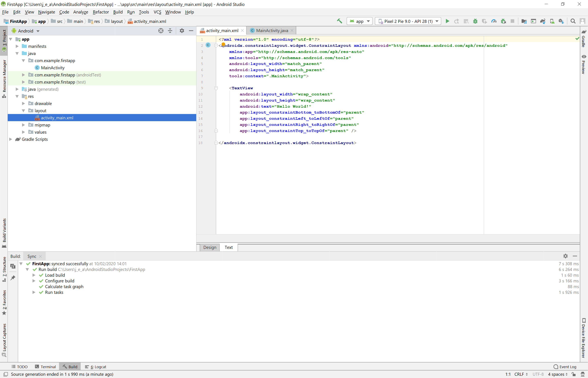588x378 pixels.
Task: Expand the Load build node
Action: [34, 275]
